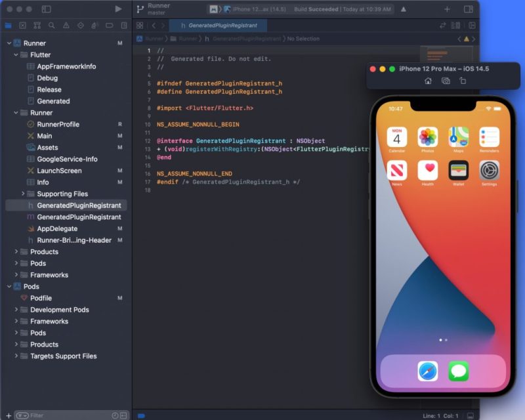Toggle recent files filter clock icon
The height and width of the screenshot is (420, 525).
coord(115,415)
